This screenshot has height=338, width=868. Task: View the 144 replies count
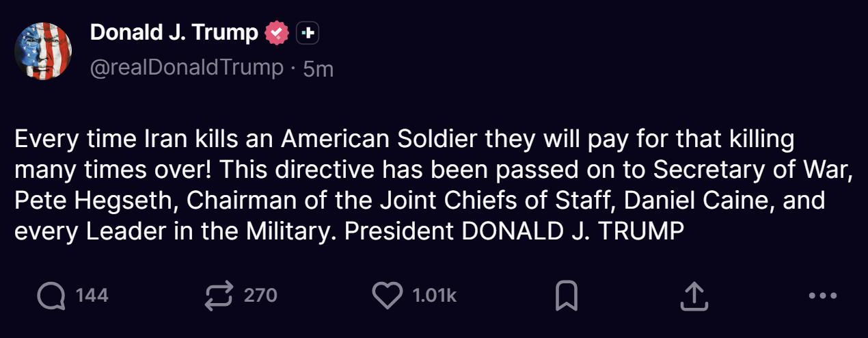(x=92, y=296)
